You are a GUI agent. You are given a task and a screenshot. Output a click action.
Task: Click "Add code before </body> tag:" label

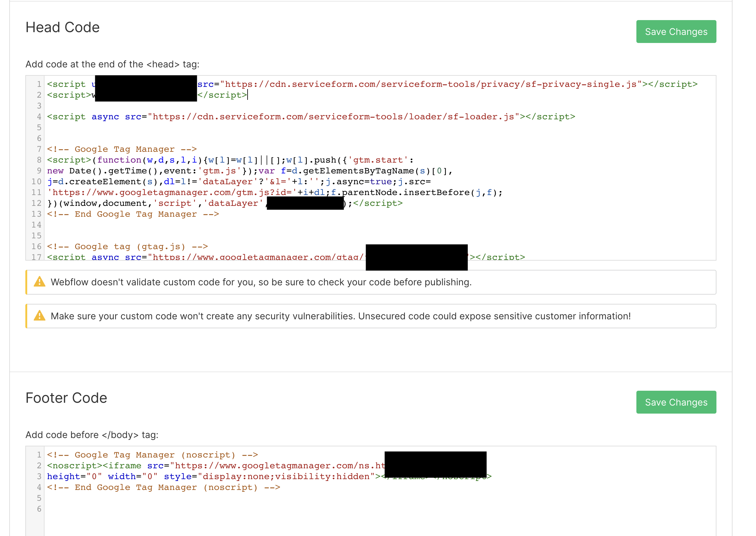coord(92,435)
